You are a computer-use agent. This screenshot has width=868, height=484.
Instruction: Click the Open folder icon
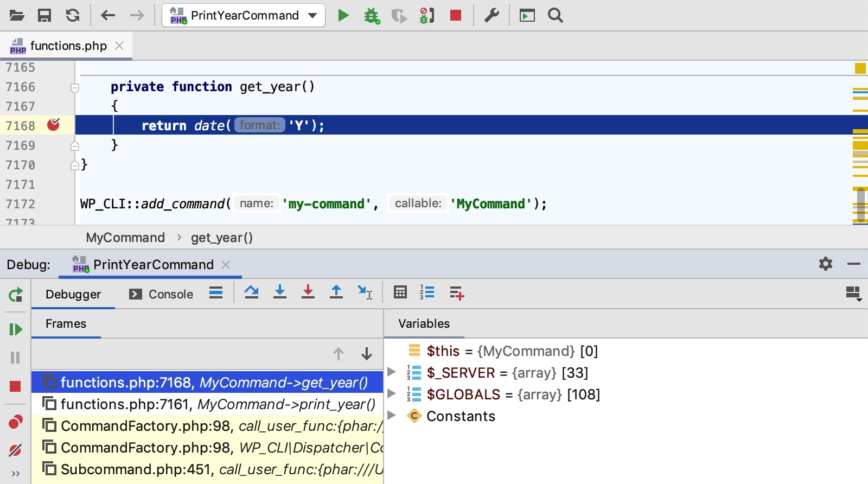pos(17,15)
